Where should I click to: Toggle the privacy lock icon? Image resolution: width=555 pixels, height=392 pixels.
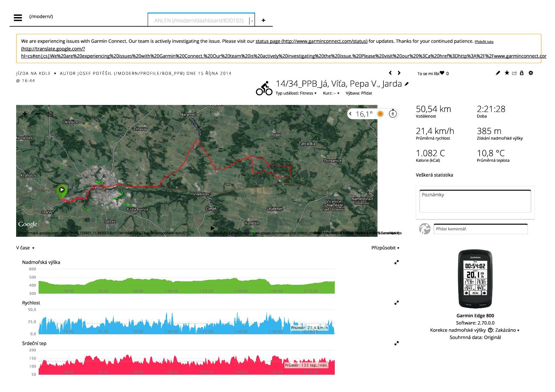click(x=522, y=73)
